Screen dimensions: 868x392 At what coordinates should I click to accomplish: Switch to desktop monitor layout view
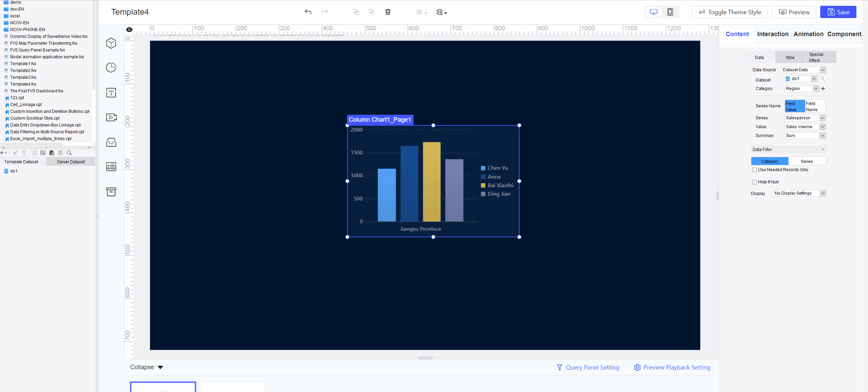(x=654, y=12)
